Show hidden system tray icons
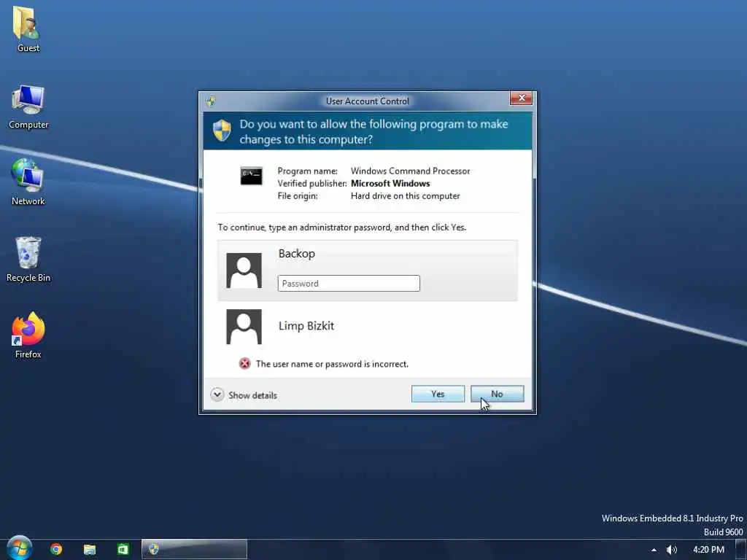Screen dimensions: 747x560 (x=654, y=550)
